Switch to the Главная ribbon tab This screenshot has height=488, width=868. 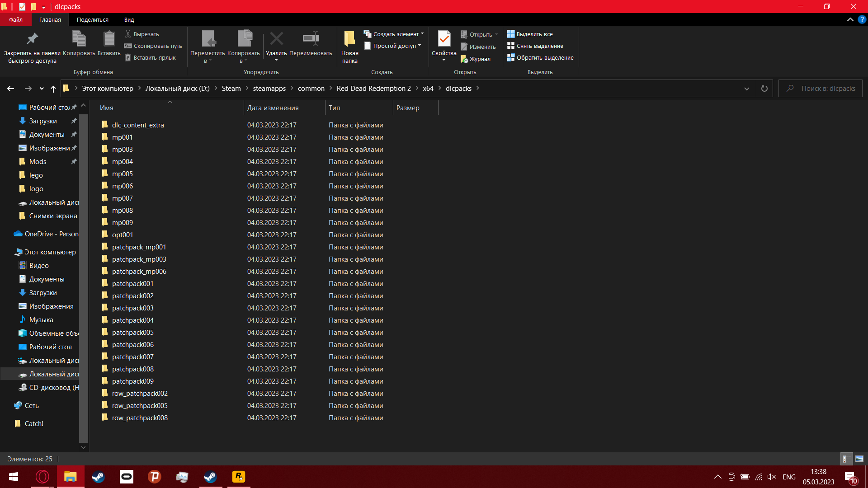point(50,20)
